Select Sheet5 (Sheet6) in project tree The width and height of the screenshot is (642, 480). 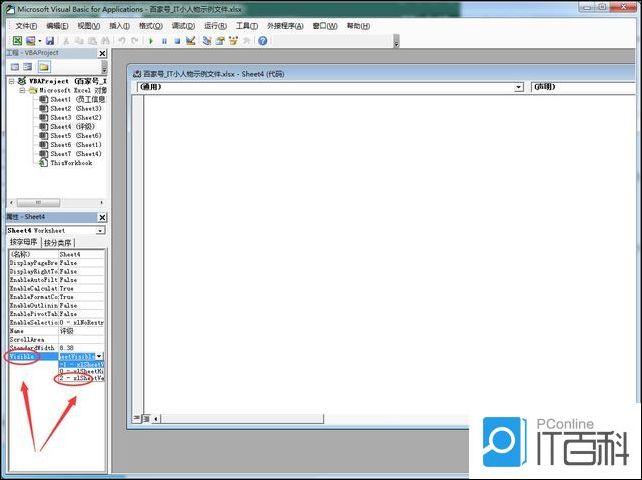click(70, 136)
